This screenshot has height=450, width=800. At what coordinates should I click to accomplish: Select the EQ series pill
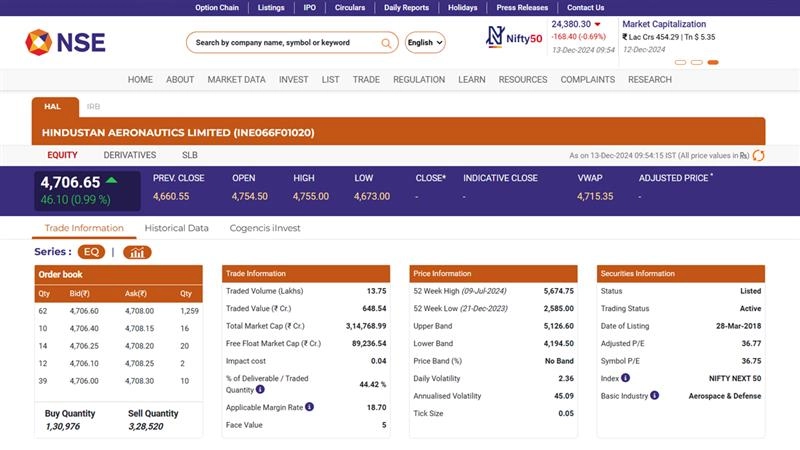click(x=91, y=252)
